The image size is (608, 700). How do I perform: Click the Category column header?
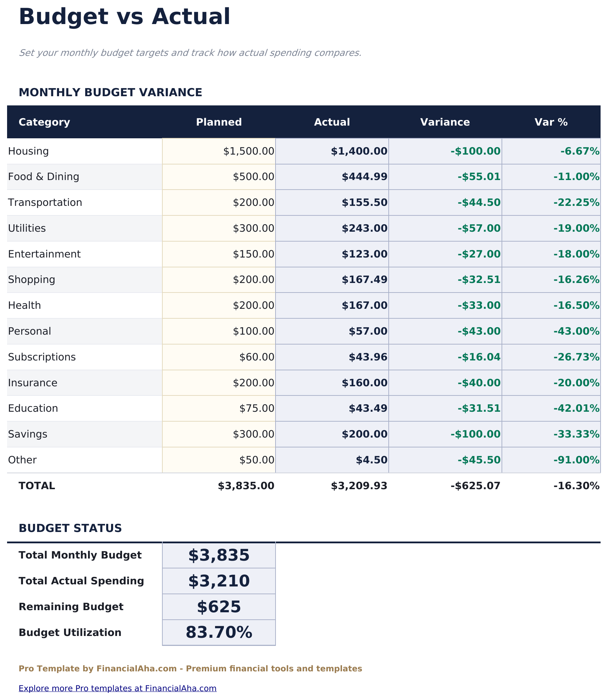point(44,122)
